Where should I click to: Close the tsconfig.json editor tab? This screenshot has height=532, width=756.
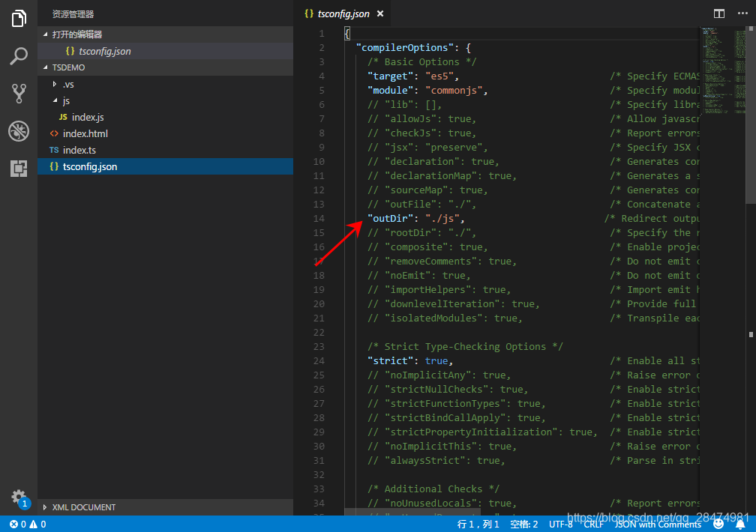[x=380, y=13]
